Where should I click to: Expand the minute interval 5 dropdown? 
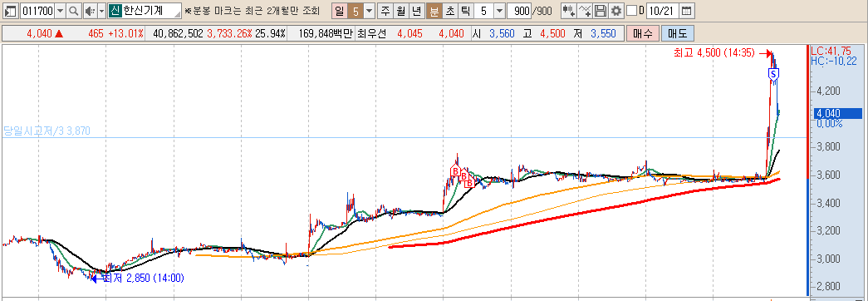tap(499, 11)
